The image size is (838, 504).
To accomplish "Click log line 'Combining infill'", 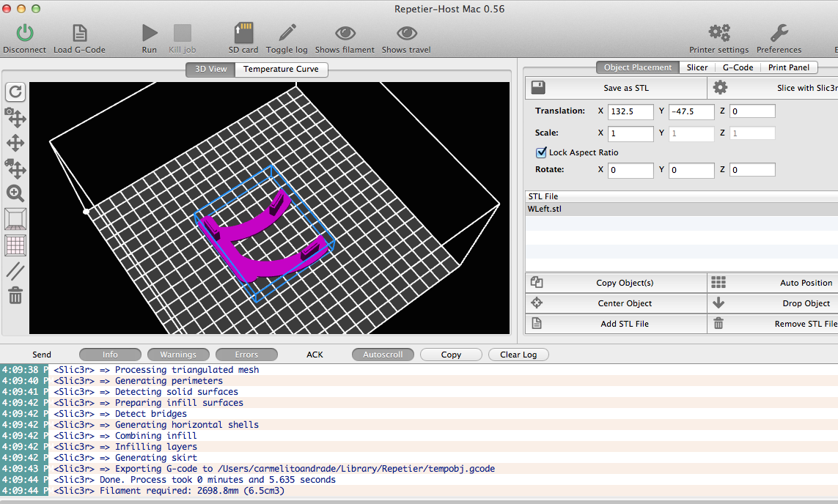I will tap(156, 436).
